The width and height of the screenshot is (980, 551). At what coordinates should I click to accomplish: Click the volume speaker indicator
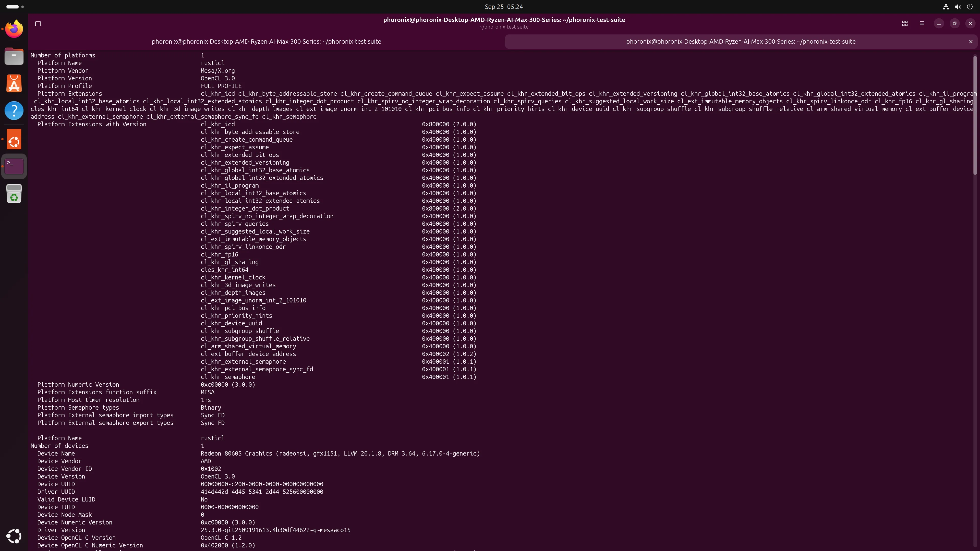(958, 7)
